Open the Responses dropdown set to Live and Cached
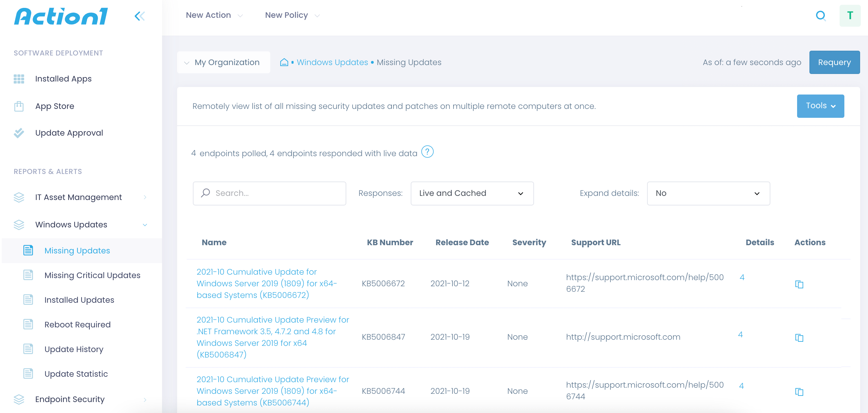This screenshot has width=868, height=413. [x=472, y=193]
